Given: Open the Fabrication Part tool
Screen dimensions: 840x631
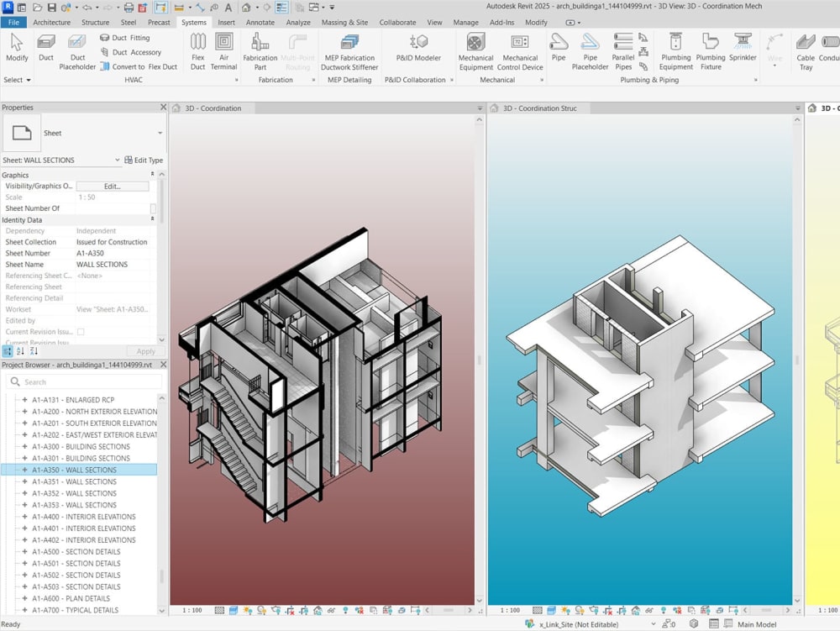Looking at the screenshot, I should click(x=260, y=52).
